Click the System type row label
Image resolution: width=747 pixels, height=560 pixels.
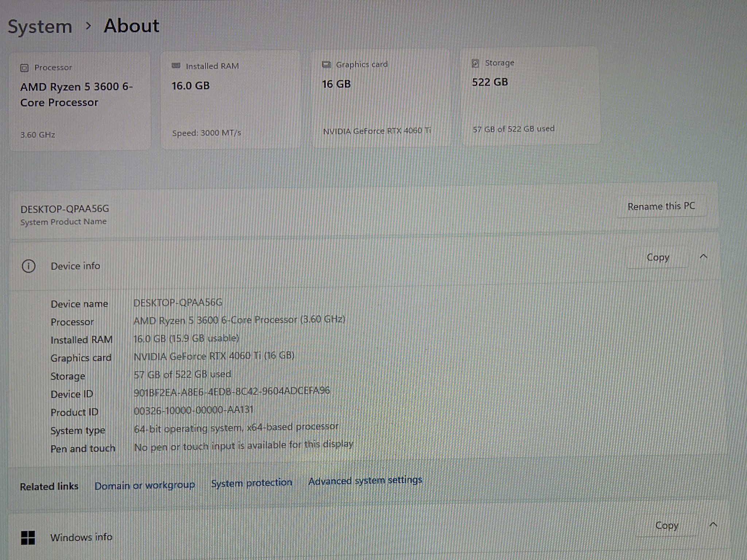coord(78,431)
